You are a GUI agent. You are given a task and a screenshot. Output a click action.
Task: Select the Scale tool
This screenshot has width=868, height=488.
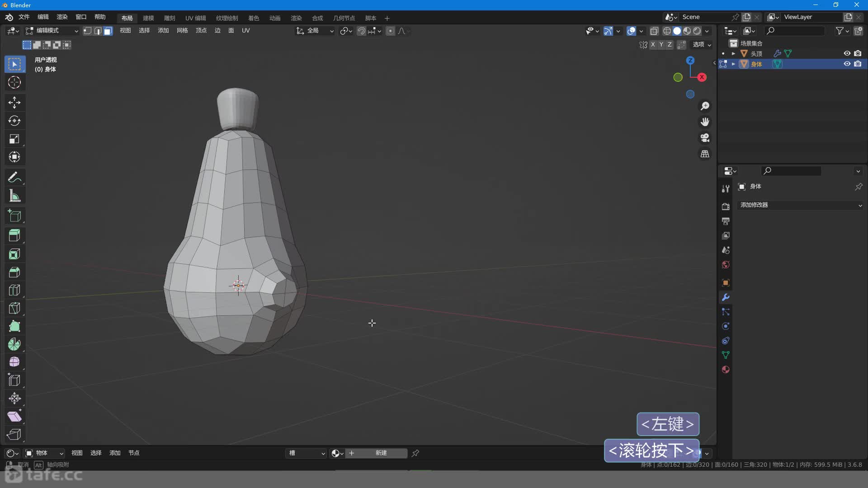14,139
